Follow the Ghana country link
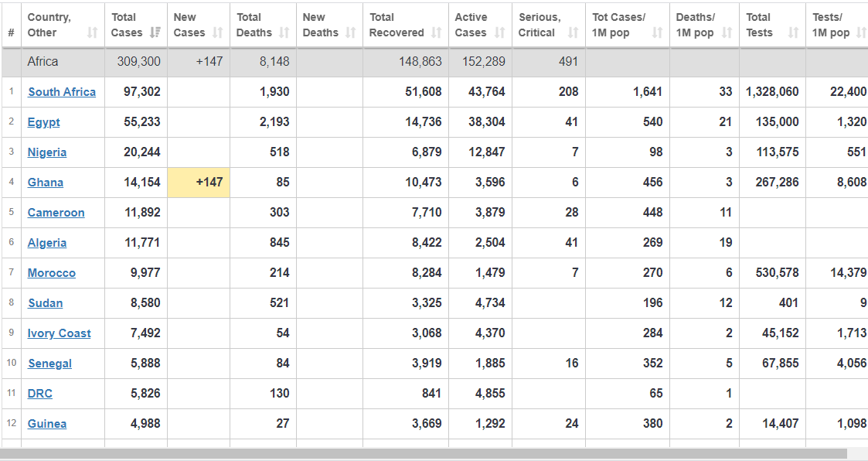Viewport: 868px width, 461px height. [46, 183]
